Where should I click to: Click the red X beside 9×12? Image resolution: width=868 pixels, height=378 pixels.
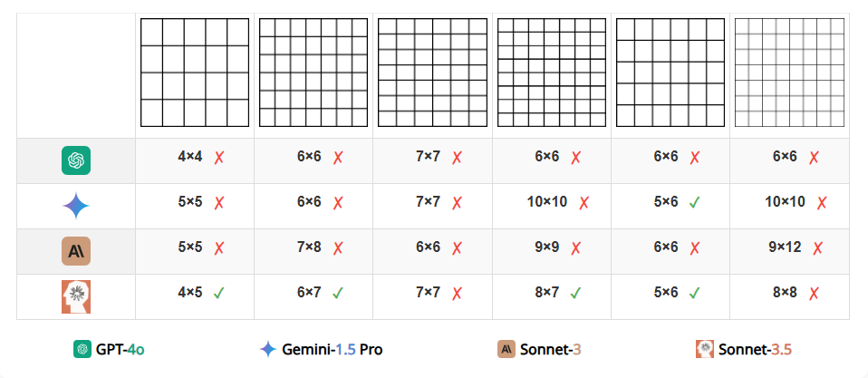(x=817, y=248)
